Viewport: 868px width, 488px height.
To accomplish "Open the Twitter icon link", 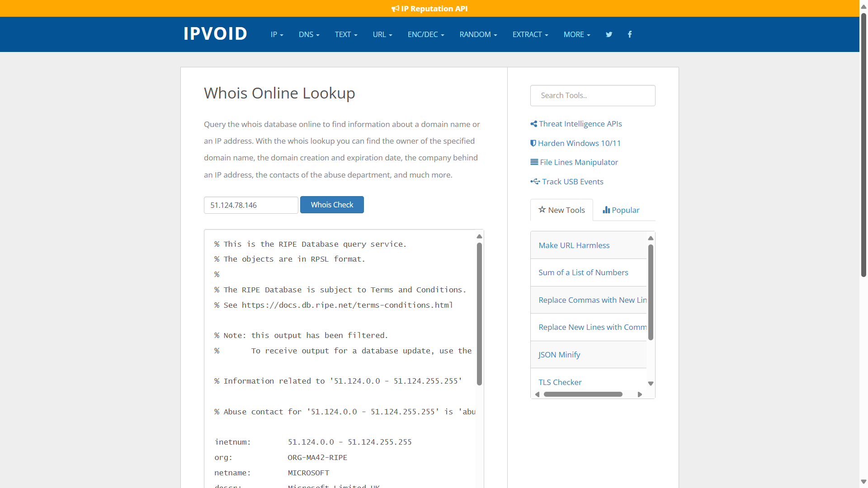I will click(x=609, y=34).
